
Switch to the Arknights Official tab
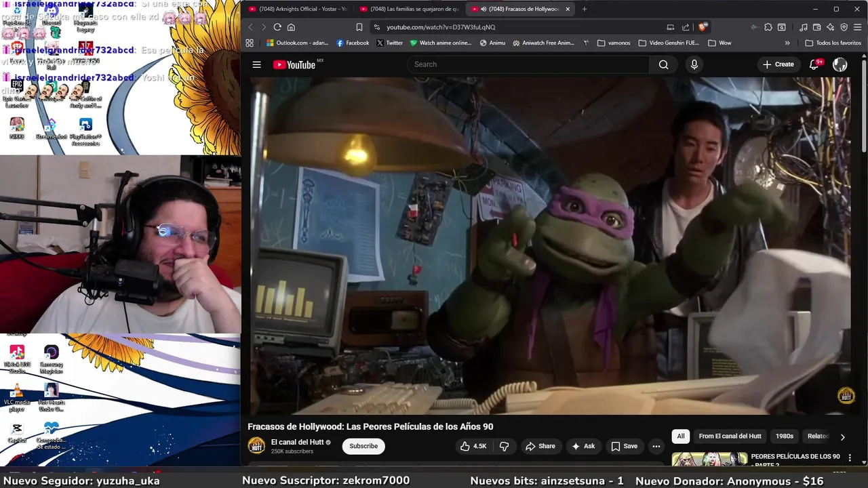(x=297, y=9)
